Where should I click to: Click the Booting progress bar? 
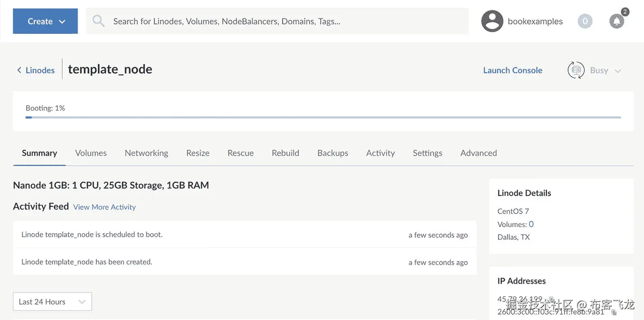pyautogui.click(x=323, y=117)
